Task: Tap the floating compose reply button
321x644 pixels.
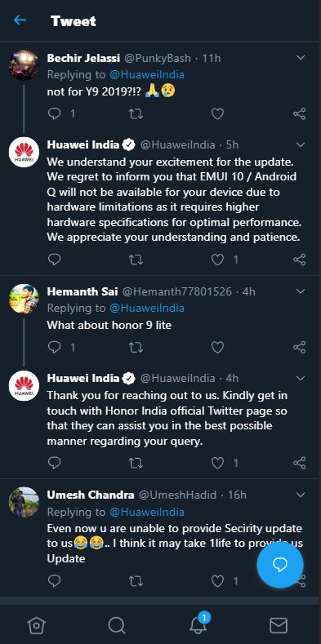Action: click(280, 565)
